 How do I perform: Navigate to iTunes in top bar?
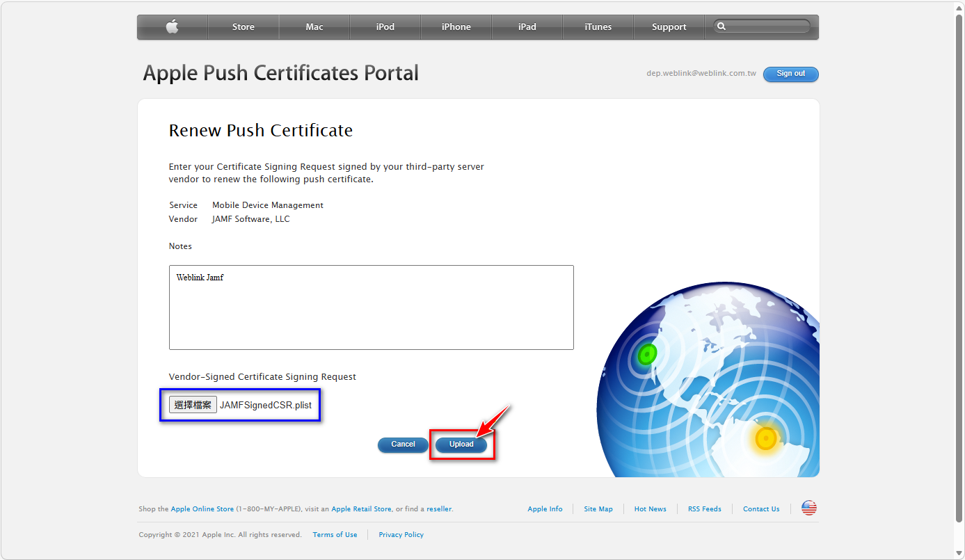pos(598,27)
